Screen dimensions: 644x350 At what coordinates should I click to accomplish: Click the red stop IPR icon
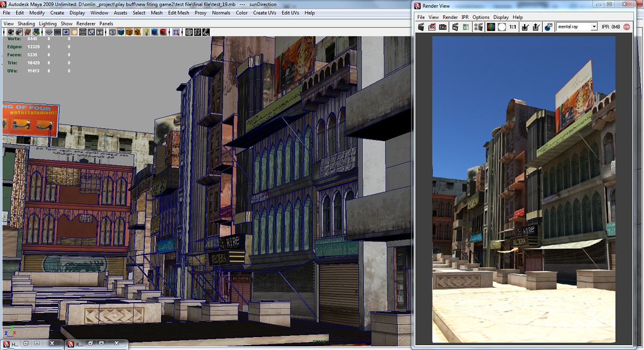coord(626,27)
